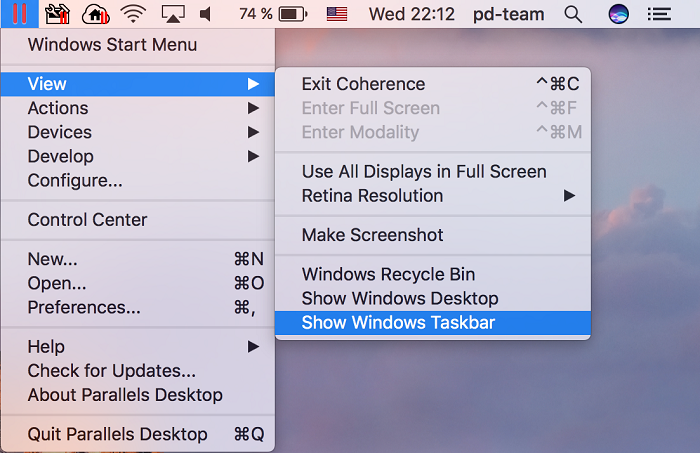Open Spotlight search magnifier
This screenshot has width=700, height=453.
pos(573,14)
